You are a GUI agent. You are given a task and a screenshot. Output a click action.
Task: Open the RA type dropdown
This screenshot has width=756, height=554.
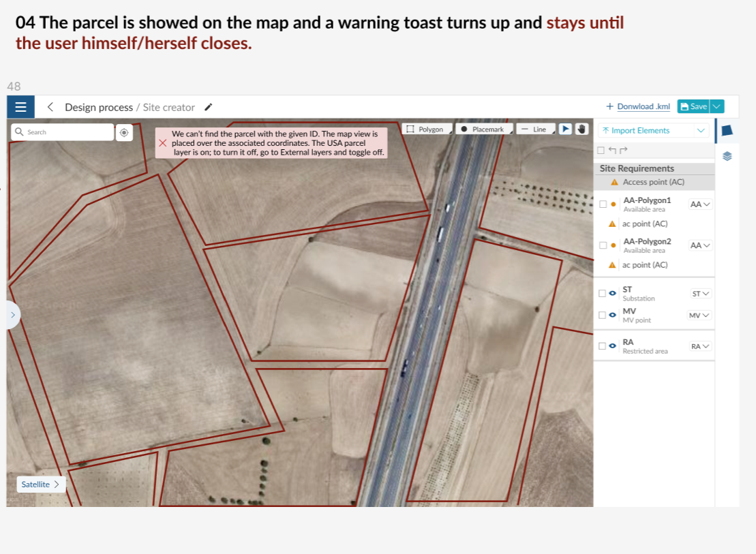click(700, 346)
